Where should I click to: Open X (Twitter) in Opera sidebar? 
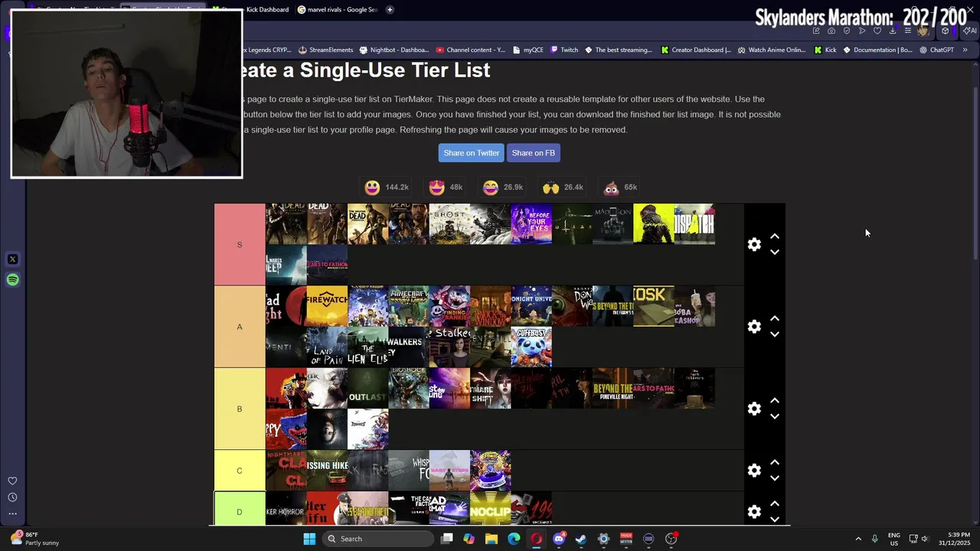point(12,259)
